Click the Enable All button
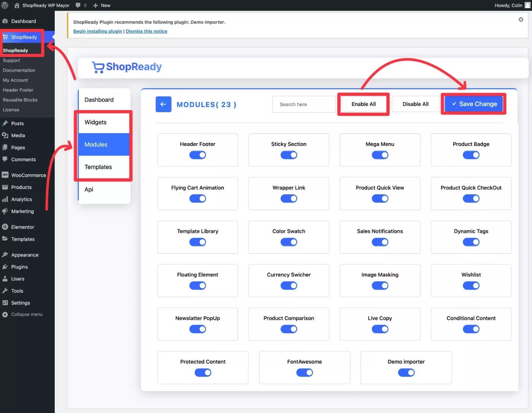The image size is (532, 413). 364,104
